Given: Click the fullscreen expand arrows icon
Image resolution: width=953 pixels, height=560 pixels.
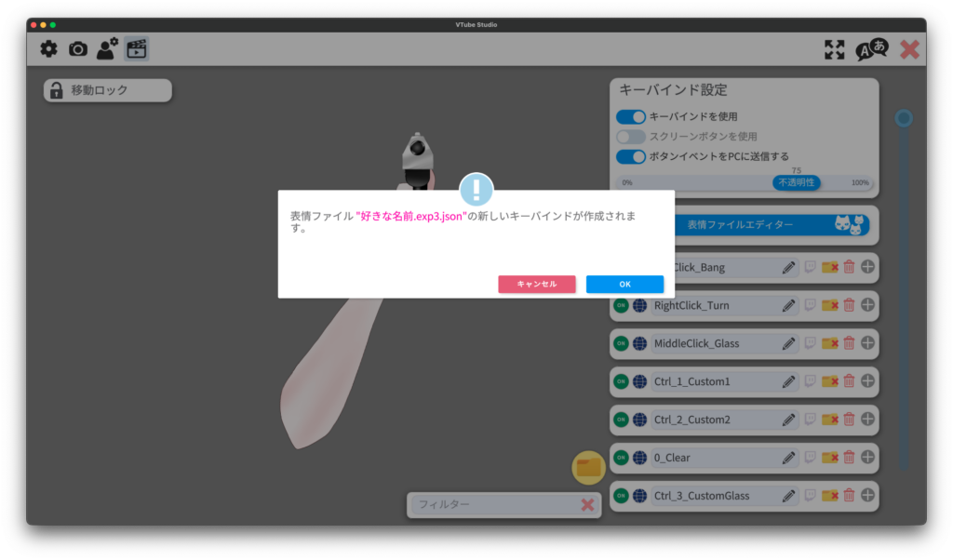Looking at the screenshot, I should coord(835,49).
